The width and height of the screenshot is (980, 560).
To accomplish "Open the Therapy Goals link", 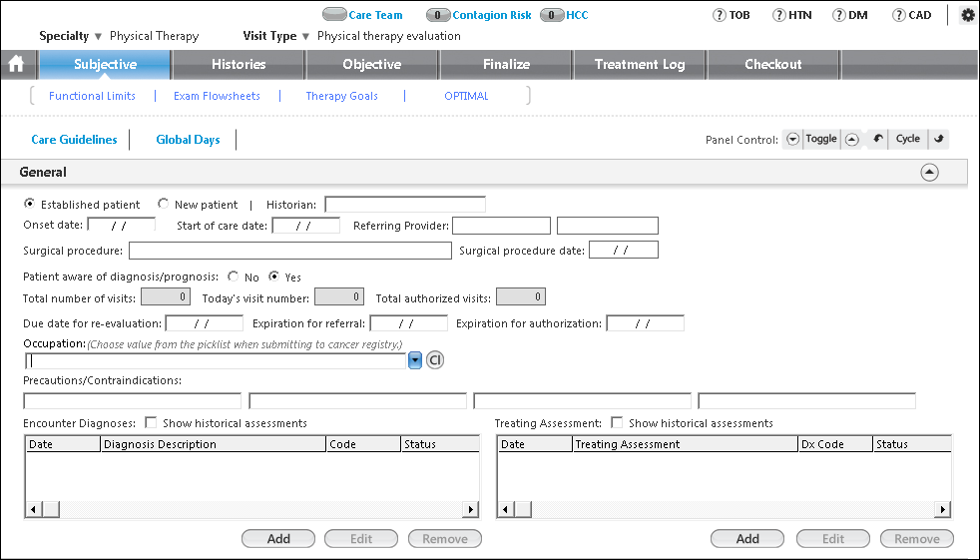I will 342,96.
